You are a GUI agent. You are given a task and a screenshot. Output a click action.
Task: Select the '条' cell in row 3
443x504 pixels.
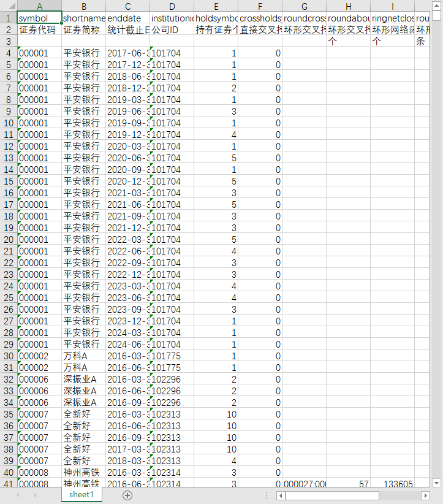(422, 41)
